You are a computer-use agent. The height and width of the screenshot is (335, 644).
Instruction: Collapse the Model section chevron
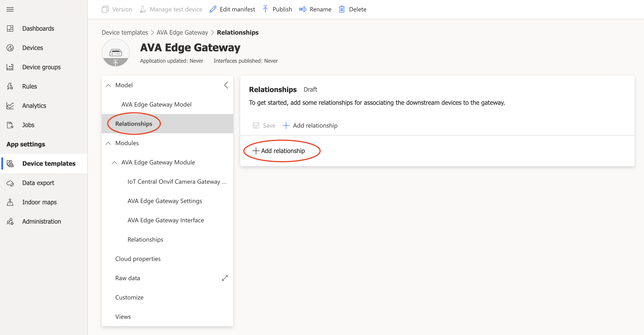(x=108, y=86)
